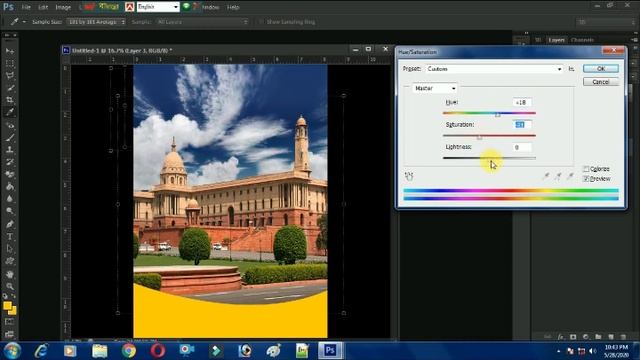Select the Path Selection tool
640x360 pixels.
(10, 249)
